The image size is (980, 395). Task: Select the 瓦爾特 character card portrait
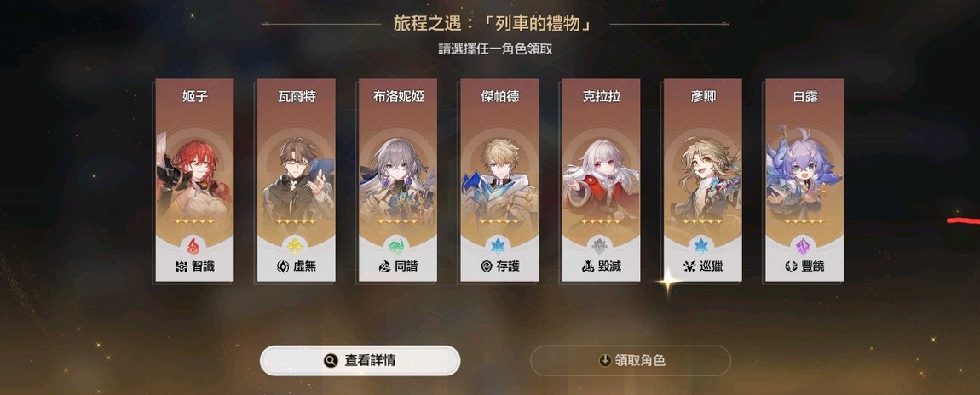click(x=297, y=179)
